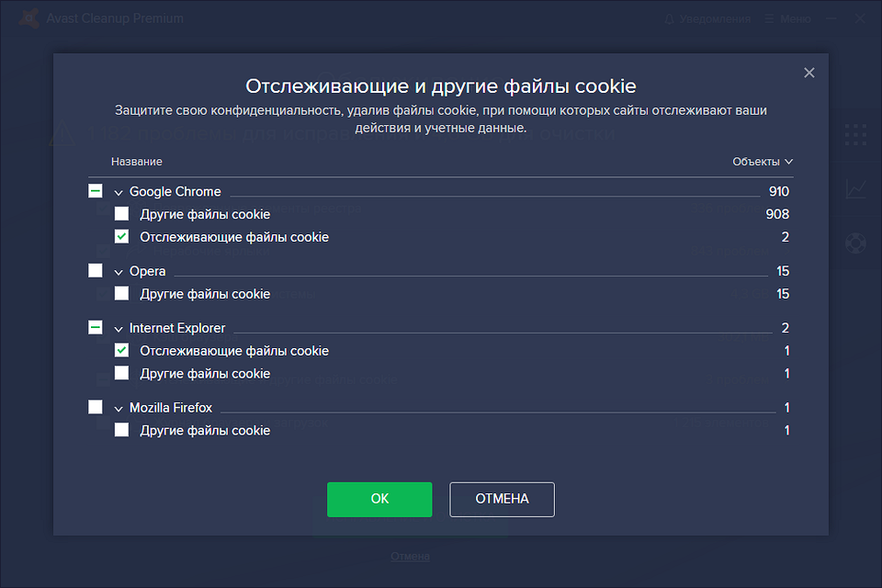Click the Уведомления label in background window
The width and height of the screenshot is (882, 588).
[x=715, y=19]
